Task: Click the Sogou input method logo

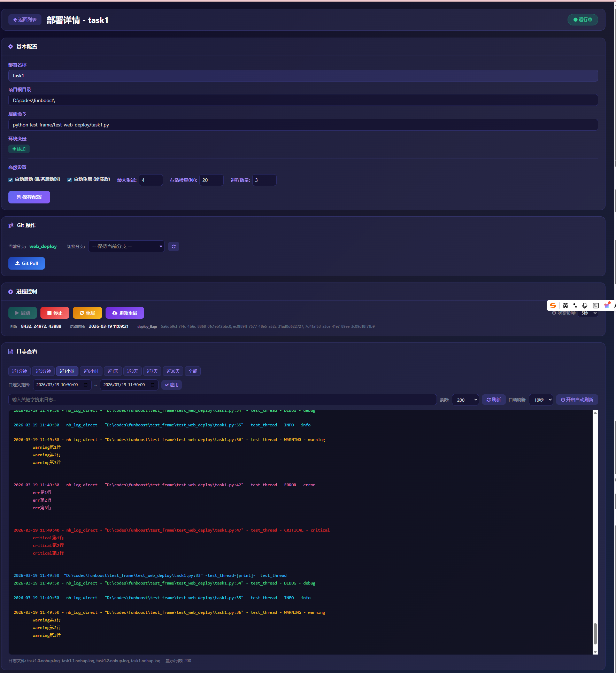Action: 553,305
